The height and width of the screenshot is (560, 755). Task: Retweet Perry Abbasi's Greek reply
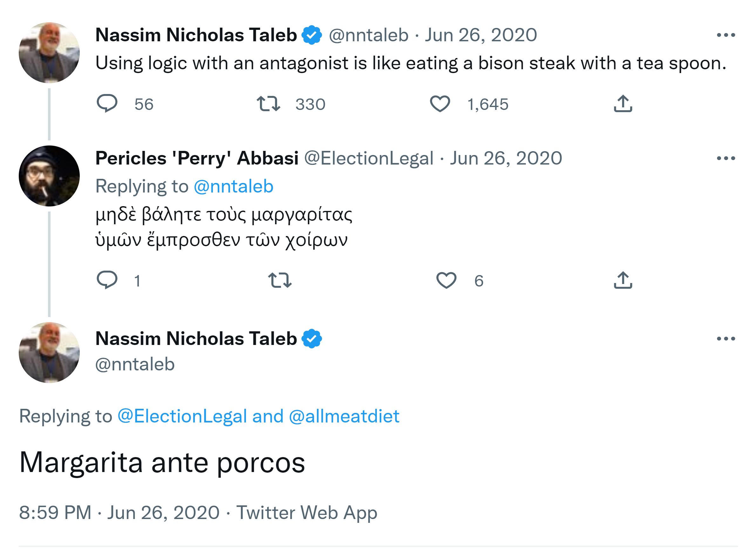(x=280, y=280)
